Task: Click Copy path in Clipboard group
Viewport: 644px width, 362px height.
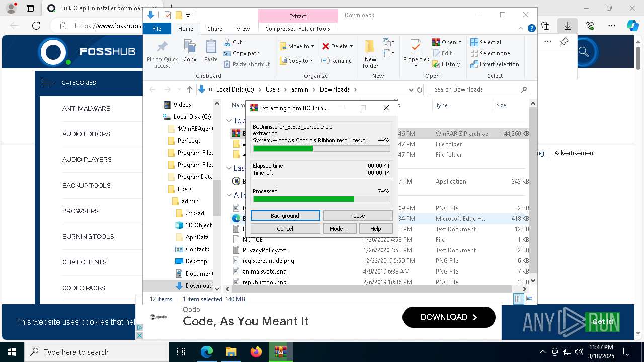Action: pos(242,53)
